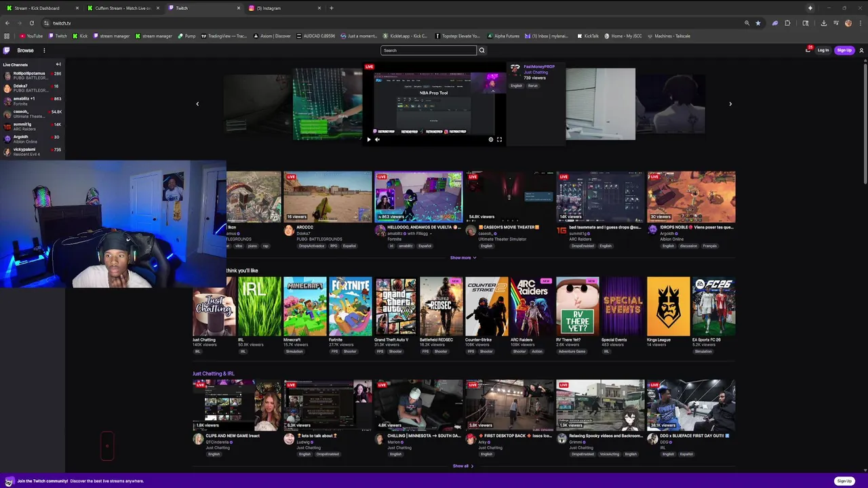Viewport: 868px width, 488px height.
Task: Focus the Twitch search field
Action: (x=429, y=50)
